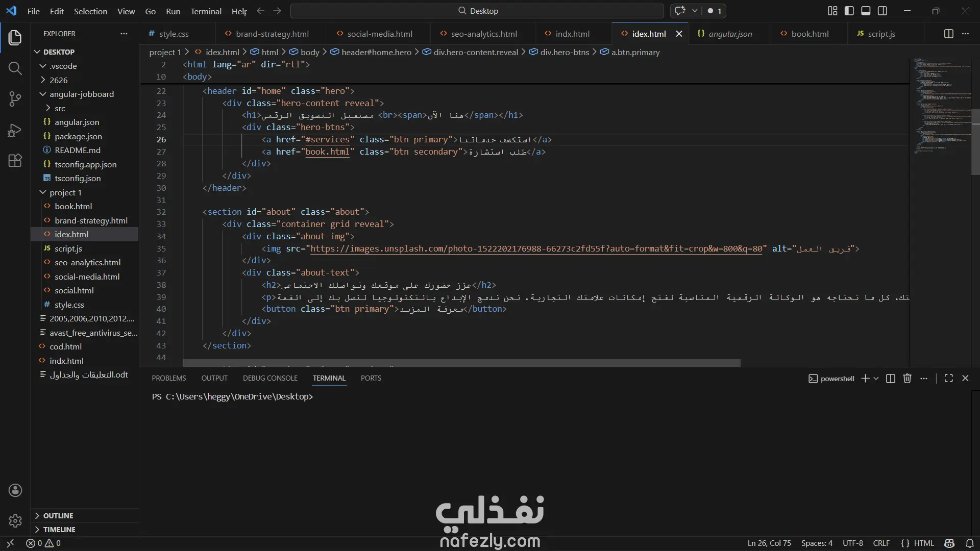Open the Search view in activity bar
This screenshot has width=980, height=551.
click(15, 68)
